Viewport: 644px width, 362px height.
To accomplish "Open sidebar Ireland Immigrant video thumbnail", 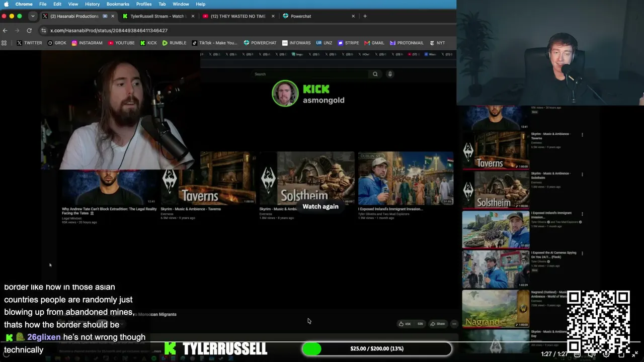I will coord(496,229).
